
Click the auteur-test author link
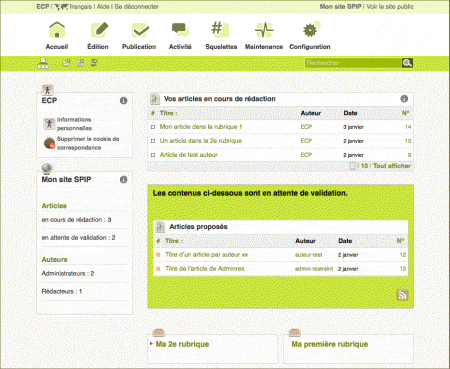point(309,255)
